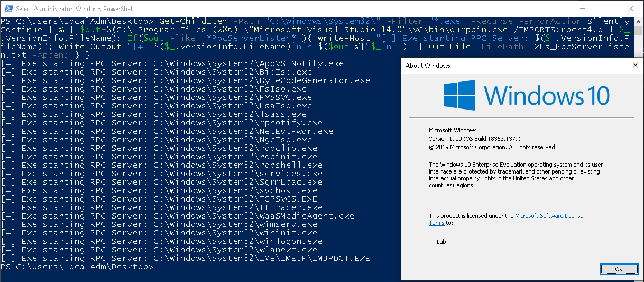Click the About Windows title text
This screenshot has width=644, height=282.
click(x=428, y=66)
